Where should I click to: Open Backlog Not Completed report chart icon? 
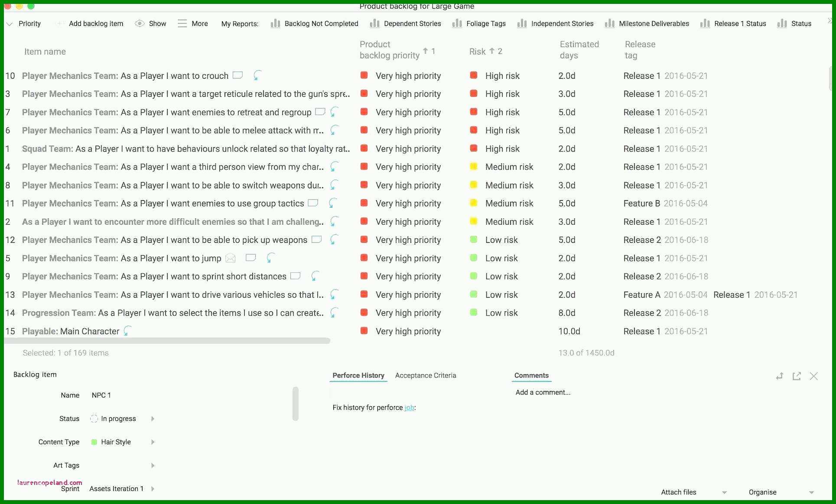[x=275, y=23]
